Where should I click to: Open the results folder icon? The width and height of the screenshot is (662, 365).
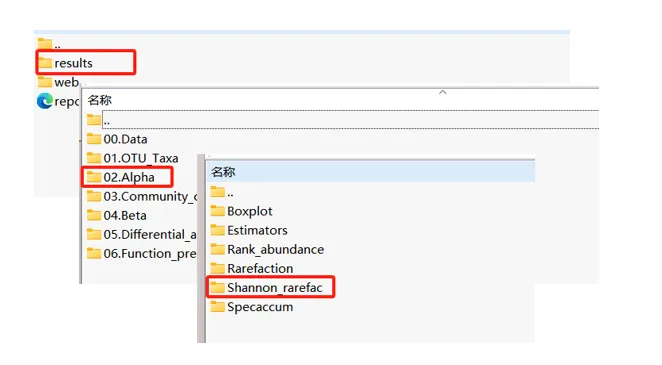45,63
